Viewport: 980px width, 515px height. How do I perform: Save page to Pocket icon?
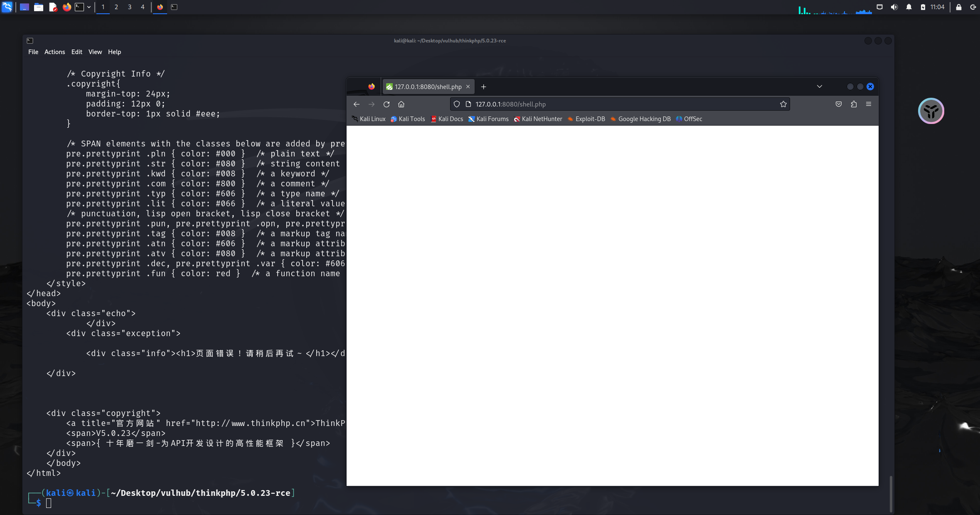[x=839, y=104]
